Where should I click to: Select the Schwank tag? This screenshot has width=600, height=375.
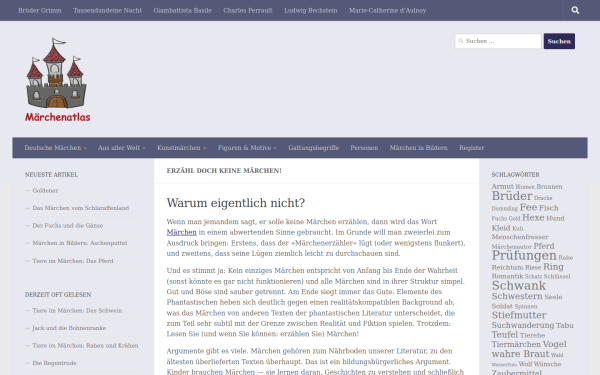pyautogui.click(x=519, y=285)
